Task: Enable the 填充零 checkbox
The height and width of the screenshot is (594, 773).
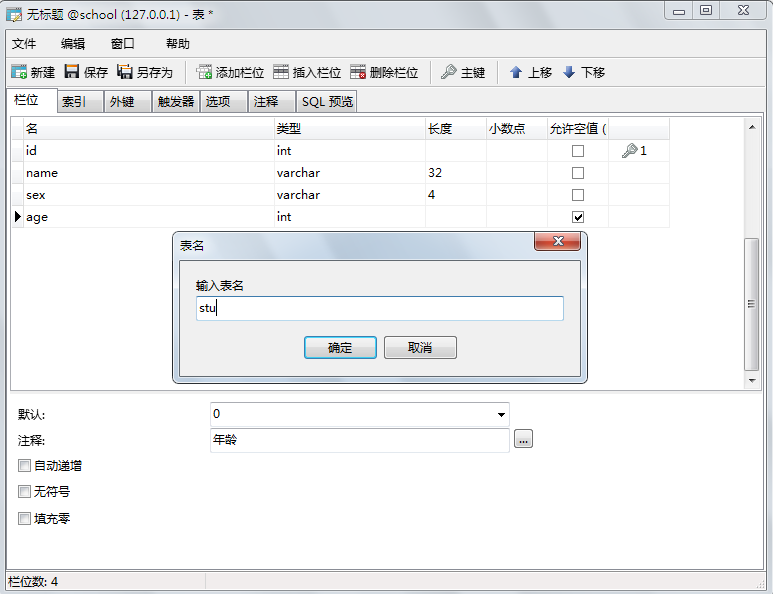Action: point(24,519)
